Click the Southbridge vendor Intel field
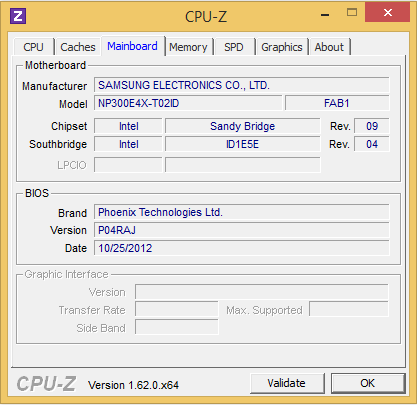 [128, 144]
